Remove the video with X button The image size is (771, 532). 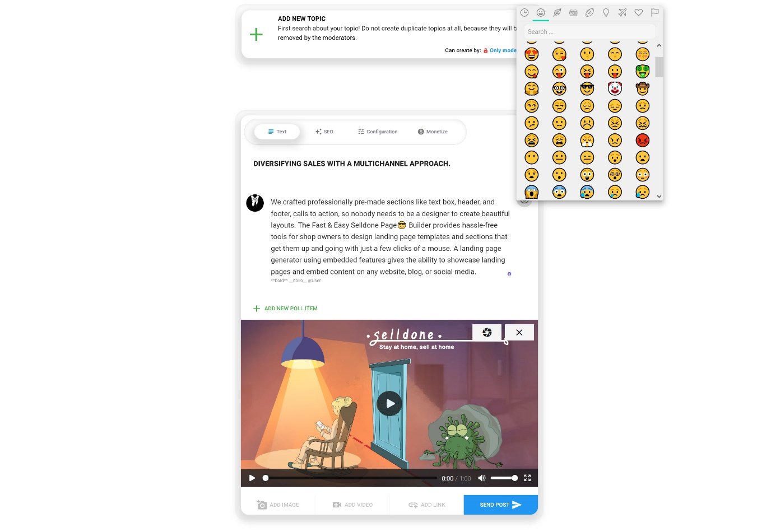519,332
